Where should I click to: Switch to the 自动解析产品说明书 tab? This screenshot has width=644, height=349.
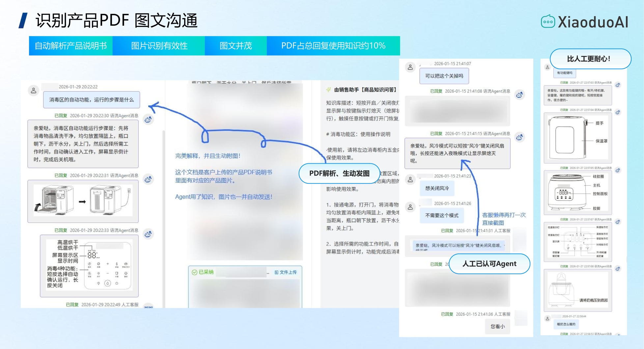point(71,46)
